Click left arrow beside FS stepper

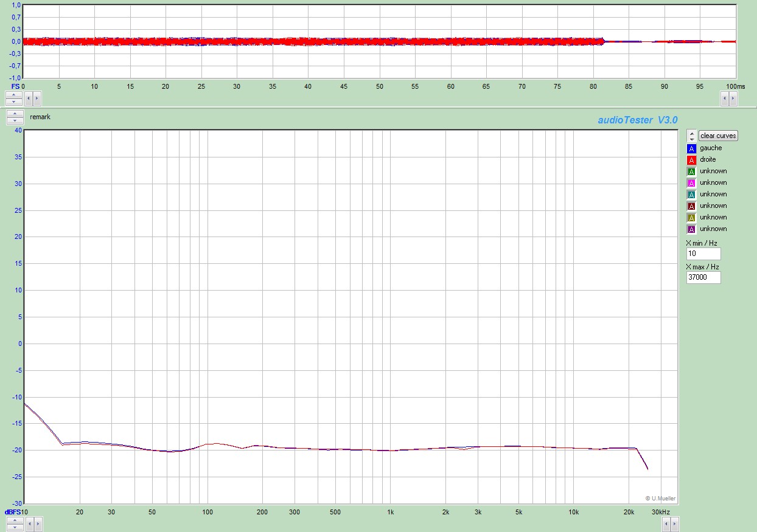pos(29,98)
